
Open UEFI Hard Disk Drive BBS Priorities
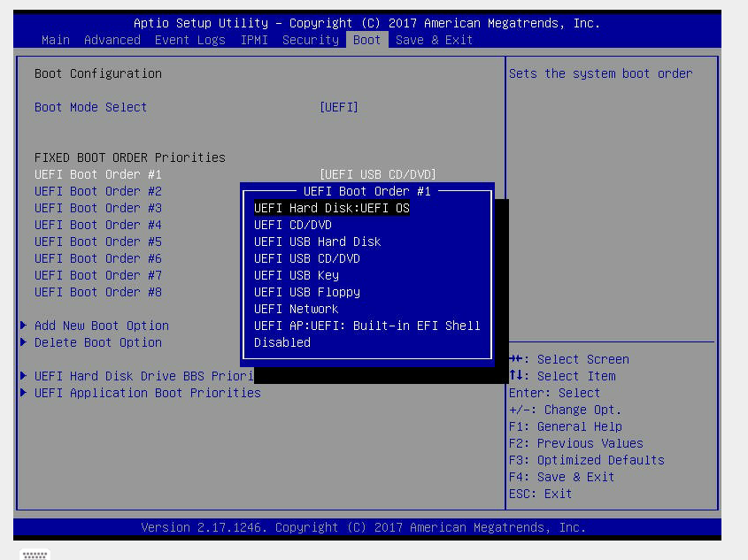pyautogui.click(x=143, y=376)
